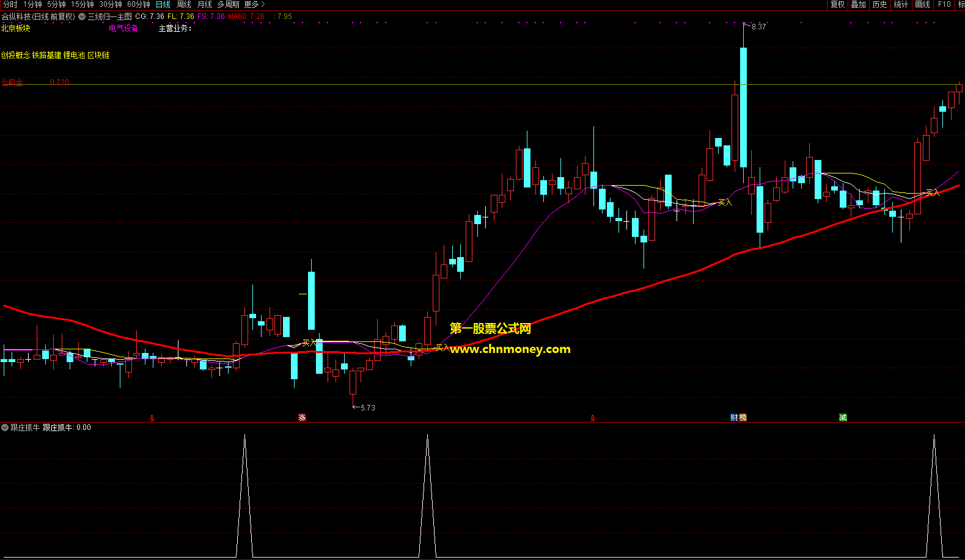Click the 5.73 low price label
965x560 pixels.
coord(368,407)
